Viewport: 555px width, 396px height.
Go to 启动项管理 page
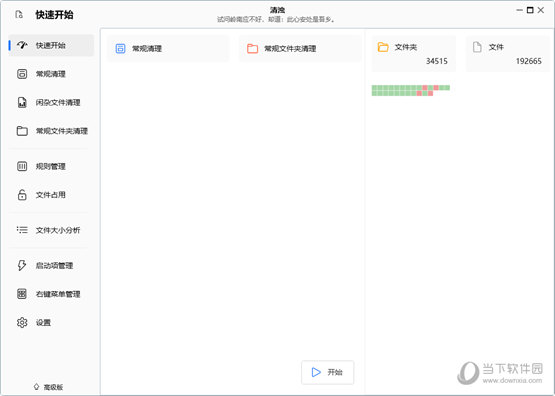click(x=51, y=265)
